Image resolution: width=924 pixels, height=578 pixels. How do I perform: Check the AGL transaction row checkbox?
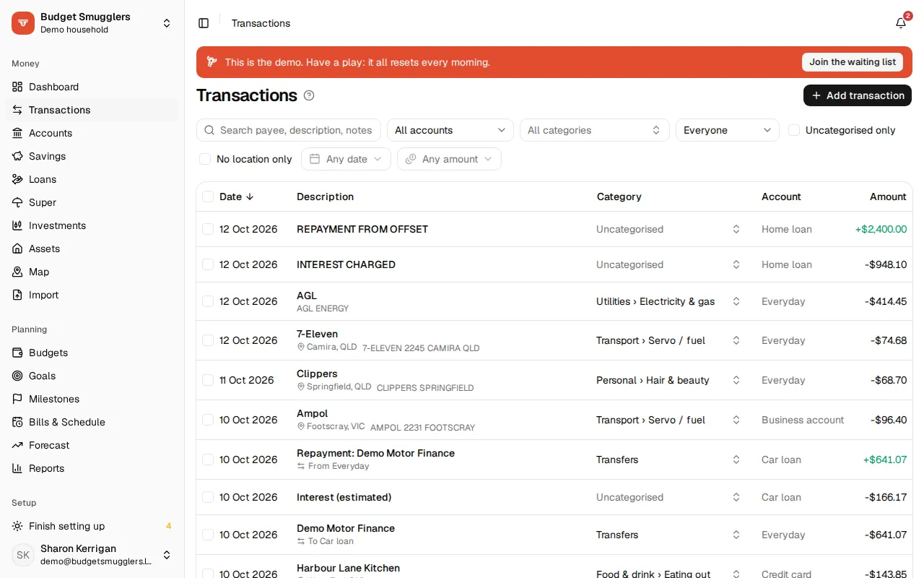208,301
